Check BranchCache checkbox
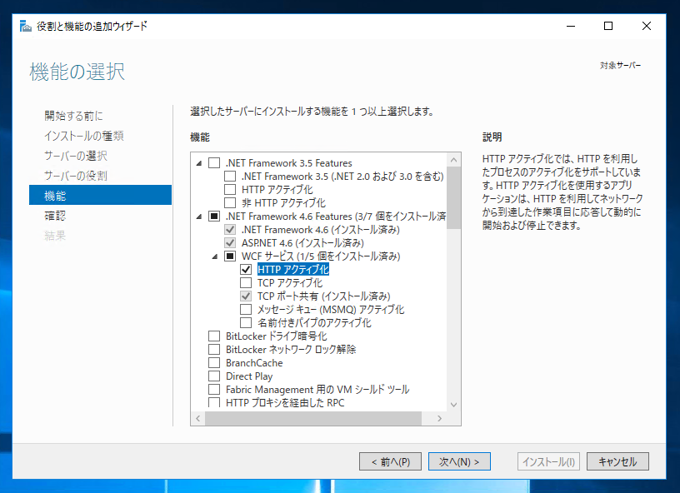The height and width of the screenshot is (493, 680). (214, 362)
